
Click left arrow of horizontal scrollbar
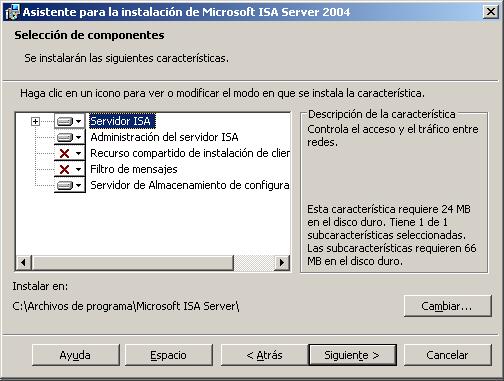23,263
